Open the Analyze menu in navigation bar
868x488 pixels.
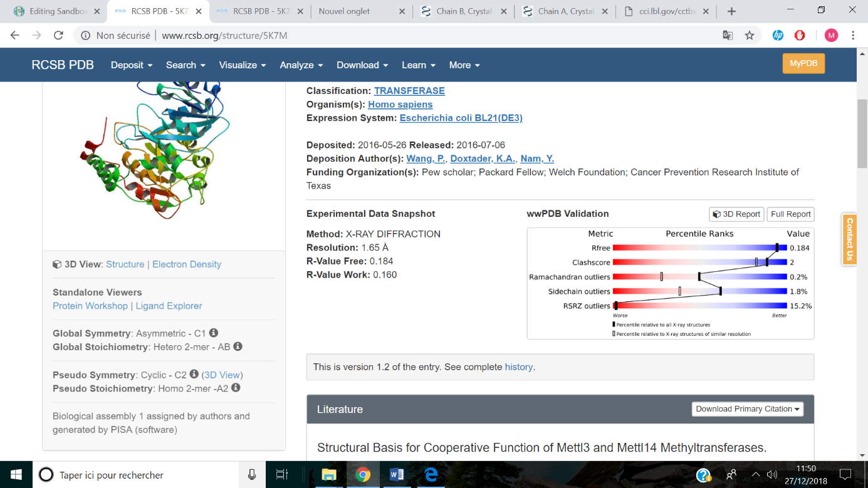(x=301, y=65)
